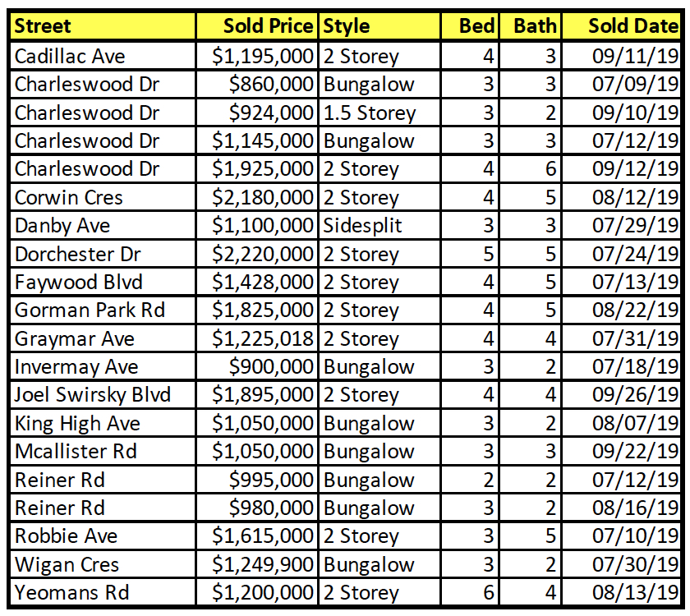Click the $2,180,000 sold price cell
690x616 pixels.
click(257, 197)
